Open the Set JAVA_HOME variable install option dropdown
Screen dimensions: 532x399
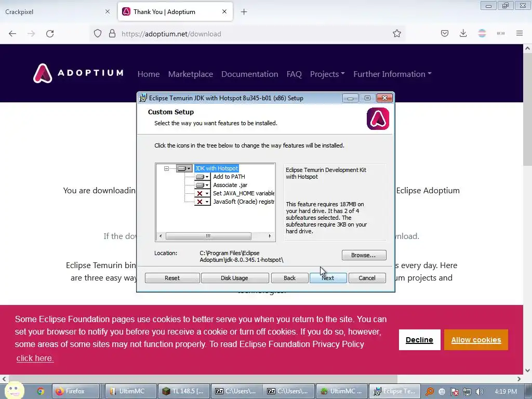[203, 193]
